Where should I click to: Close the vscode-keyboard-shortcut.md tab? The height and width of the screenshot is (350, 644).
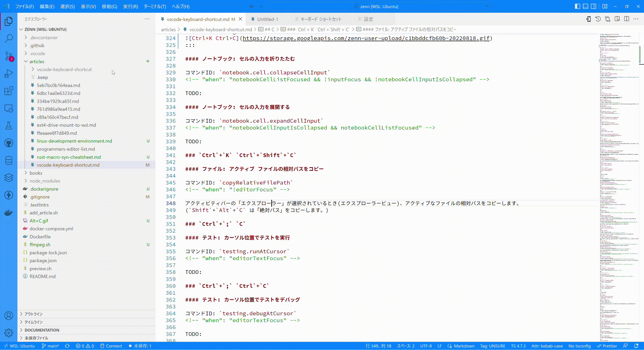240,19
